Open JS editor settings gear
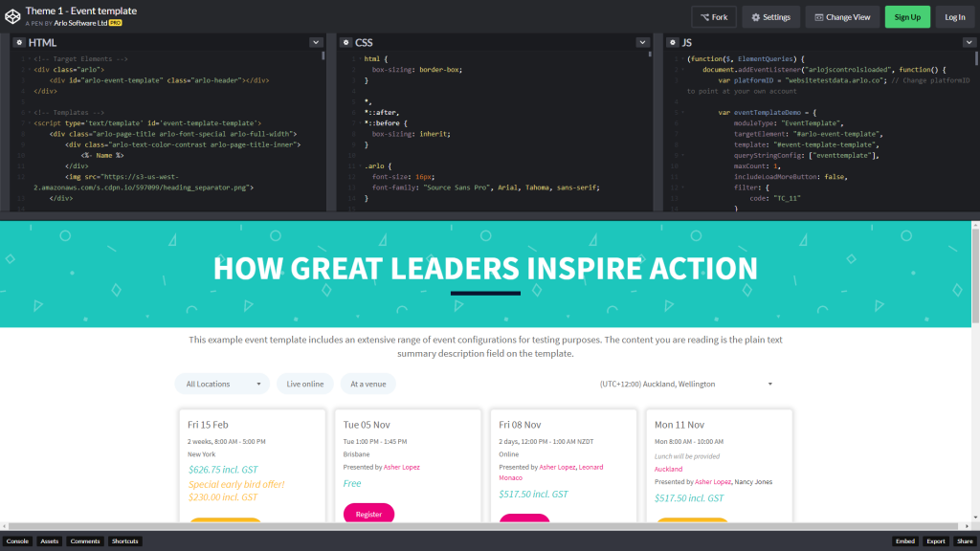980x551 pixels. pyautogui.click(x=672, y=43)
